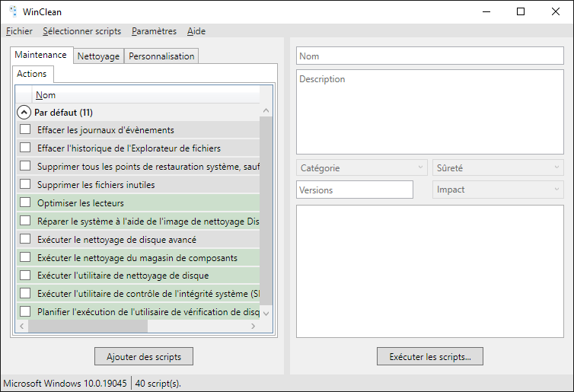Image resolution: width=574 pixels, height=392 pixels.
Task: Check Exécuter le nettoyage du magasin de composants
Action: [25, 257]
